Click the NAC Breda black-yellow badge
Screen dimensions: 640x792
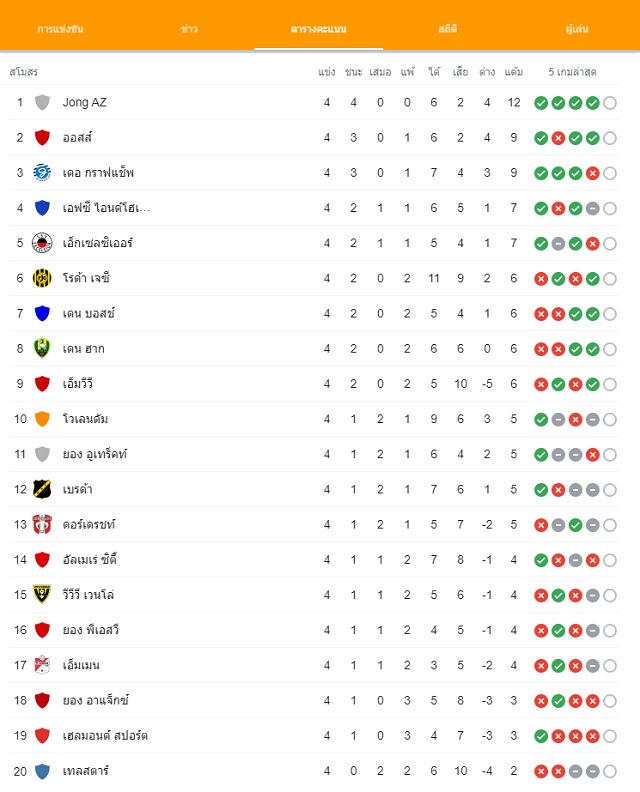(42, 489)
